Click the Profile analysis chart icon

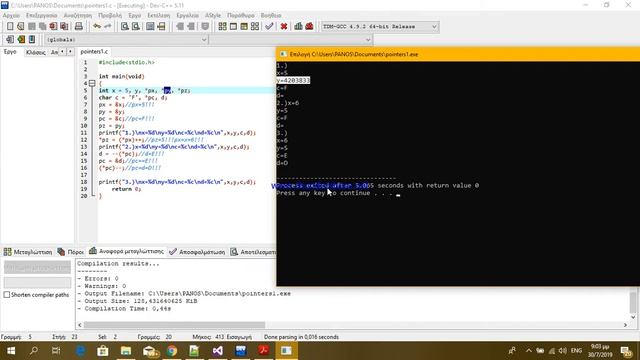pyautogui.click(x=298, y=27)
